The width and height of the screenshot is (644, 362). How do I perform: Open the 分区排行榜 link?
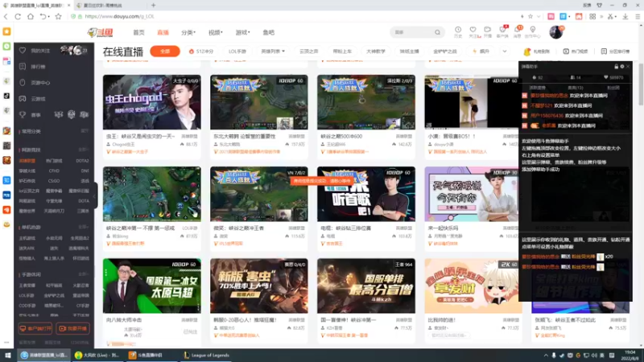coord(615,51)
